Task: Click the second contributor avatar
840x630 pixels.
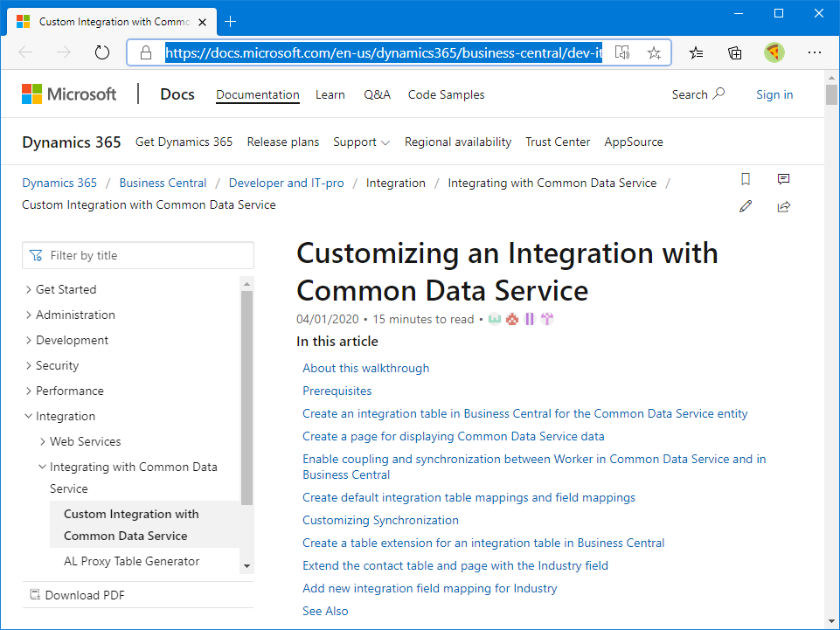Action: click(x=512, y=319)
